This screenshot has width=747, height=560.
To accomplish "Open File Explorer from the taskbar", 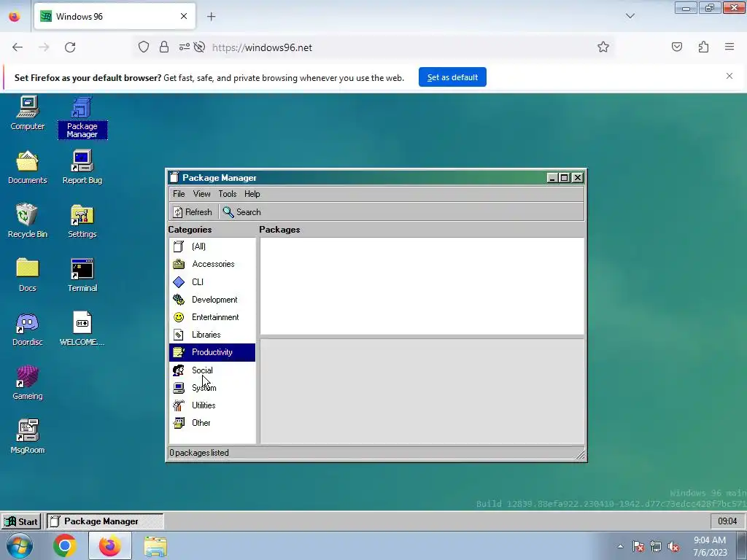I will (x=155, y=545).
